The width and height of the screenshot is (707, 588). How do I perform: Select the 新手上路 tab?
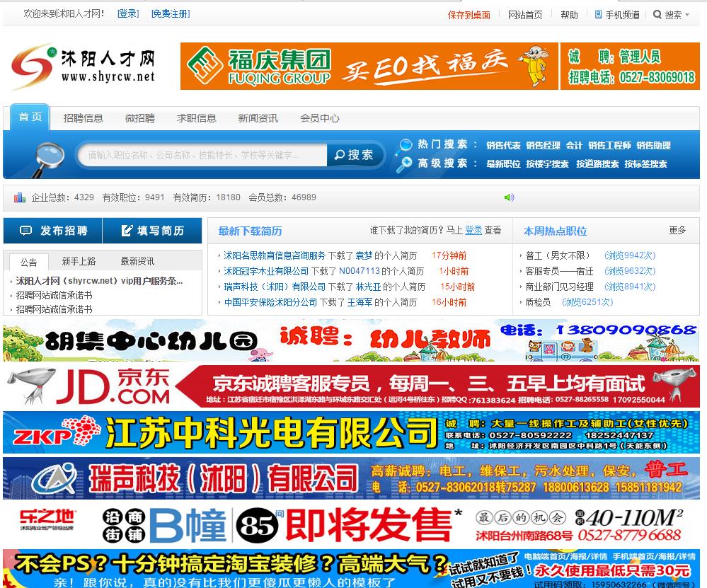point(79,261)
